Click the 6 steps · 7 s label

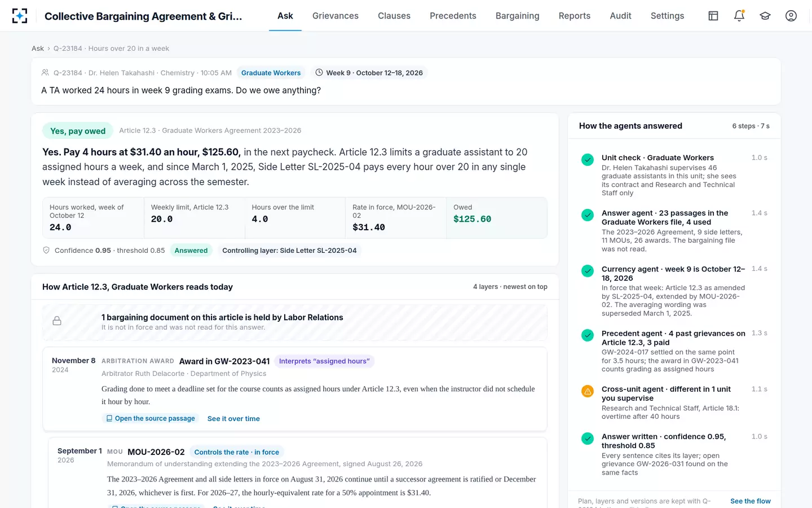751,126
